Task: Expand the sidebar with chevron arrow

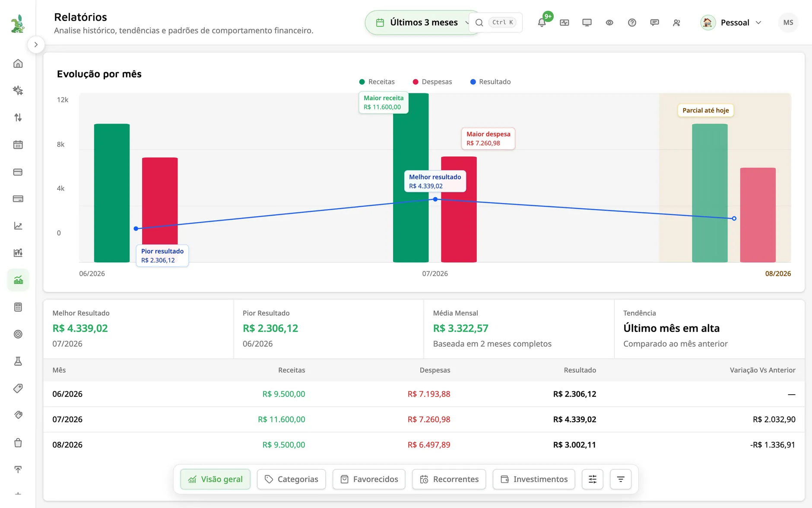Action: [x=36, y=45]
